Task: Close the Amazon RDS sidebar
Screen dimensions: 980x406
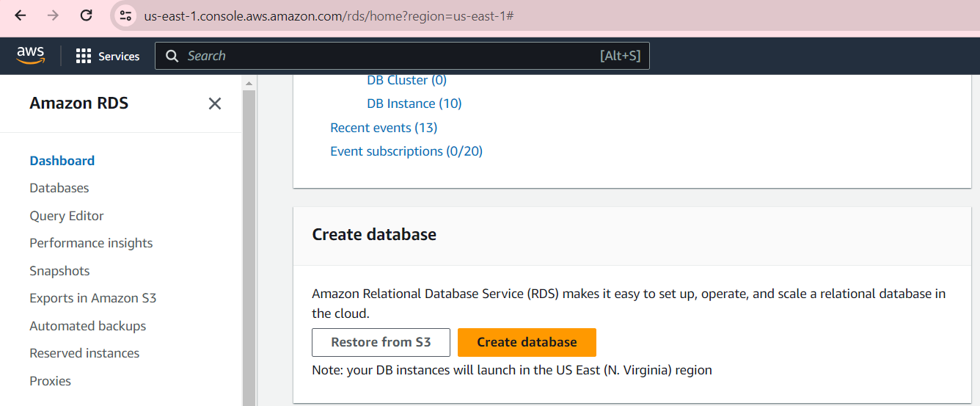Action: pyautogui.click(x=215, y=104)
